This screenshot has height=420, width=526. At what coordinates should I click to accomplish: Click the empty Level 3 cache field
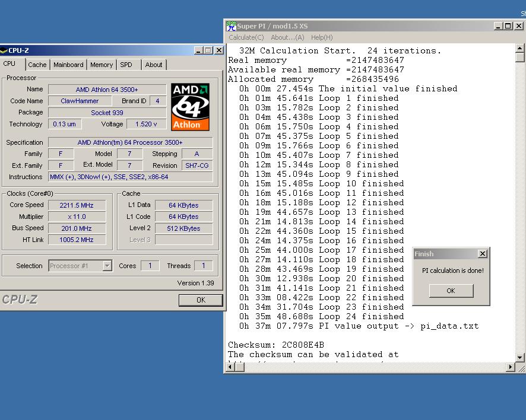tap(183, 240)
